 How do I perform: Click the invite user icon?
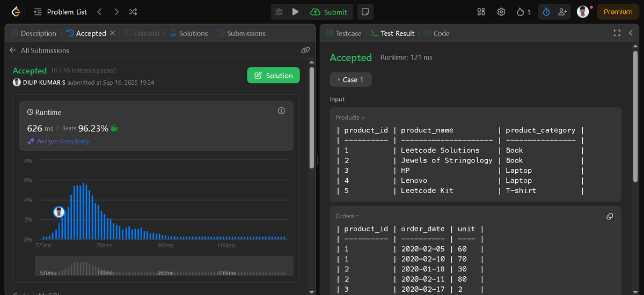(x=562, y=12)
